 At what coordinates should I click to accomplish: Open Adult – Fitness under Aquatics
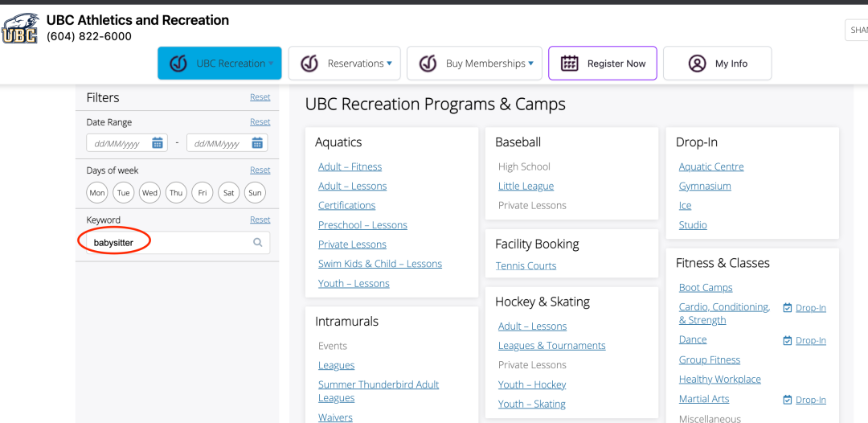[350, 166]
